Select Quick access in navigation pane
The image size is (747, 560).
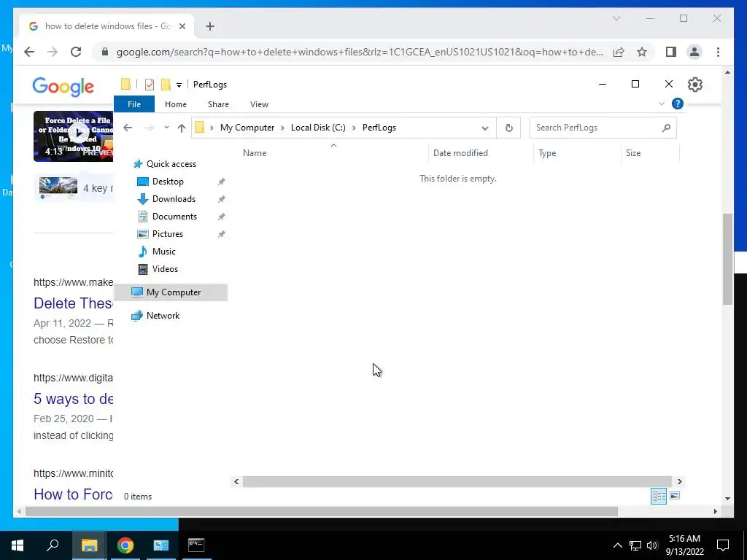tap(171, 164)
